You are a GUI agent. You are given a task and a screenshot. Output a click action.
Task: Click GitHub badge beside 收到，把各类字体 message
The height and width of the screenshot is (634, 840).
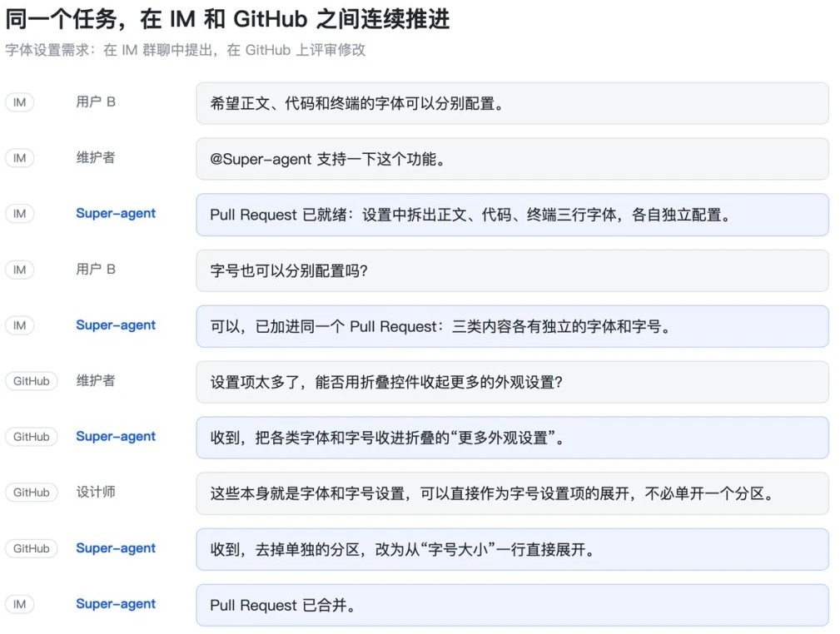pyautogui.click(x=31, y=437)
